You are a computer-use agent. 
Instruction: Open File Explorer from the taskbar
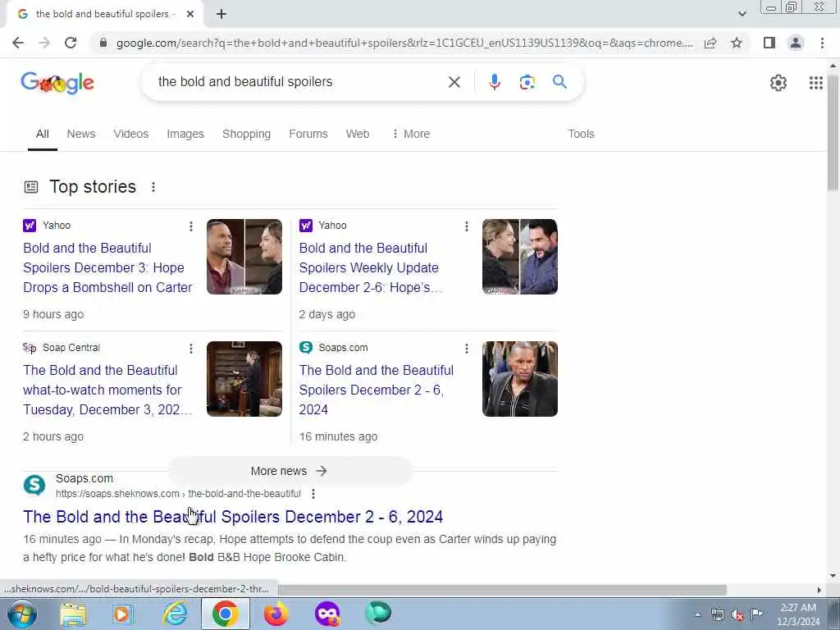[73, 614]
